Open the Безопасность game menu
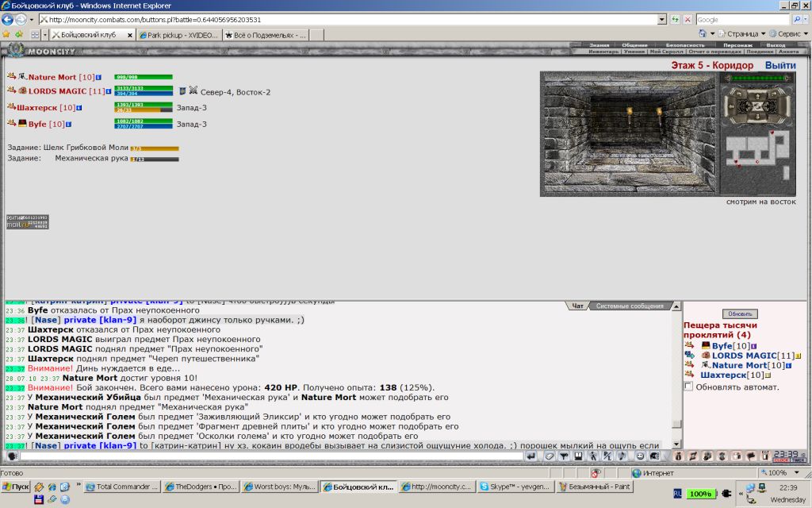The height and width of the screenshot is (508, 812). pos(684,45)
